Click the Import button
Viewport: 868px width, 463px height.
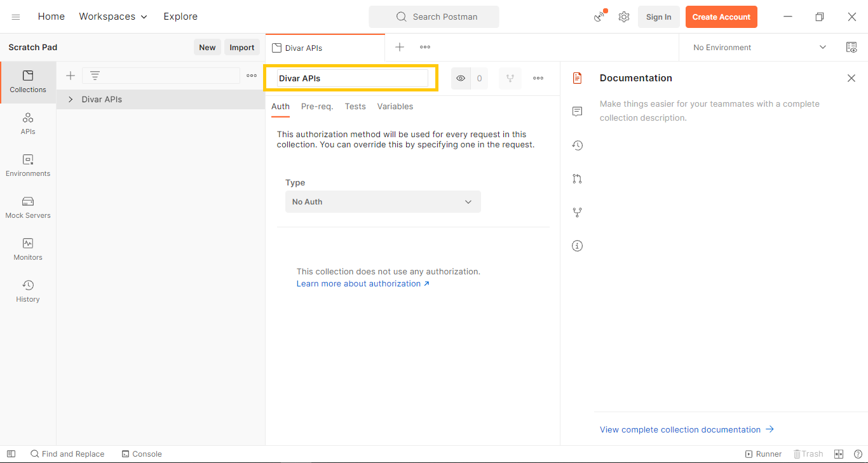pos(242,48)
